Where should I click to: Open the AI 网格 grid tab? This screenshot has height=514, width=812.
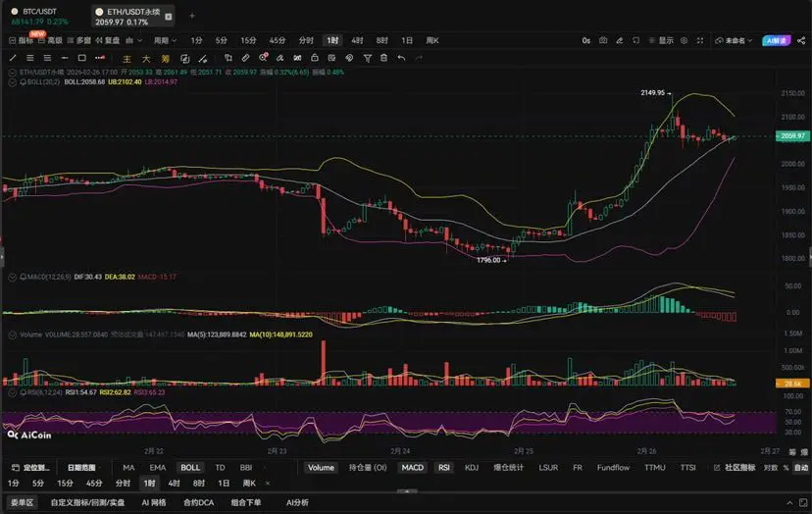pyautogui.click(x=154, y=502)
